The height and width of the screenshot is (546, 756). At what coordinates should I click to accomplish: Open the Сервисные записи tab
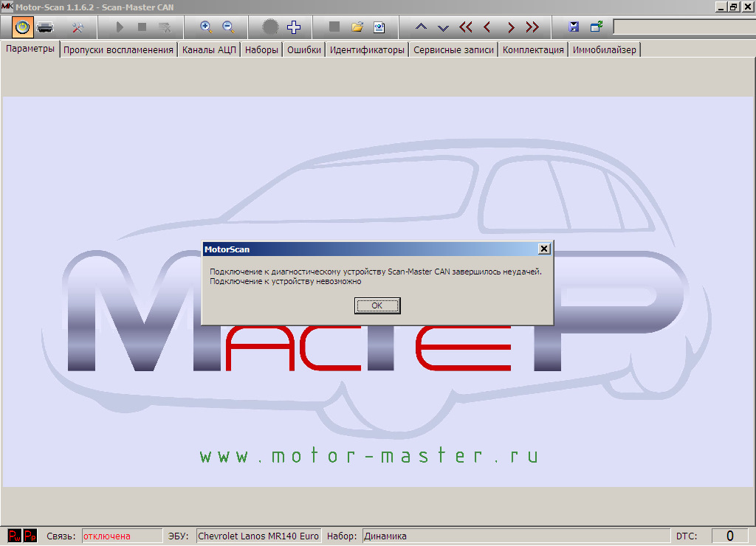[454, 49]
